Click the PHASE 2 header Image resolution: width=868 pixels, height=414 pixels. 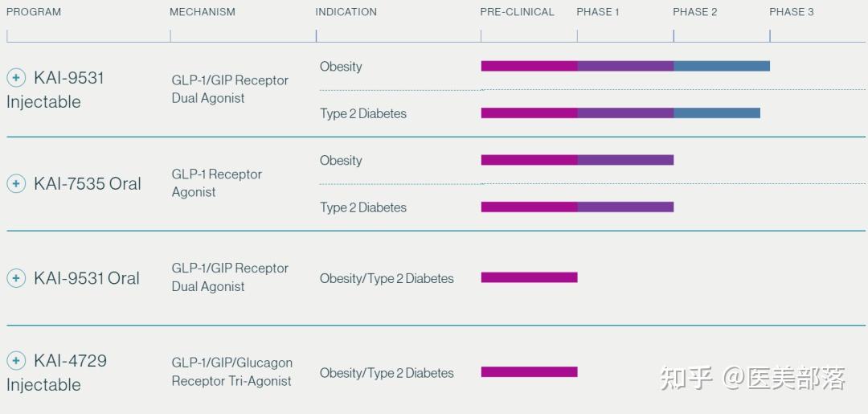[695, 12]
